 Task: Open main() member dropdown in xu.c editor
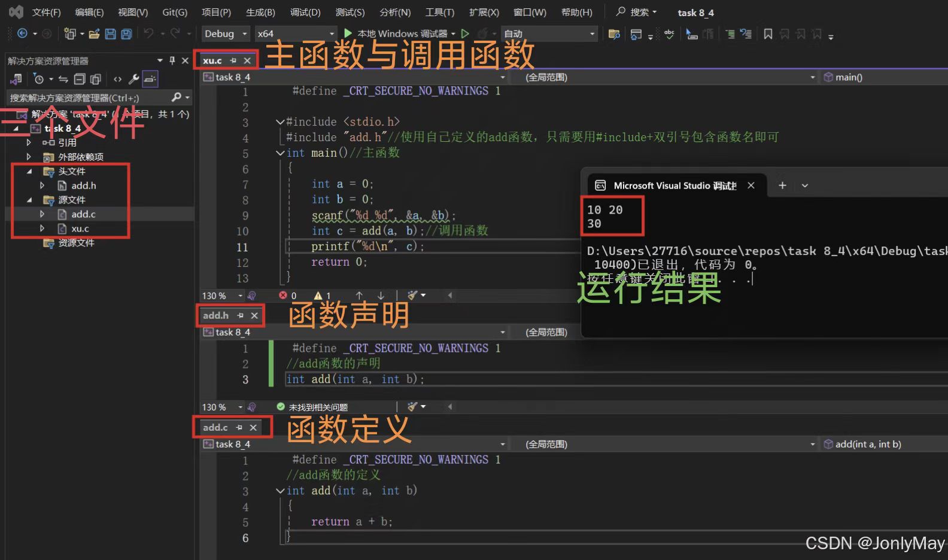(885, 77)
